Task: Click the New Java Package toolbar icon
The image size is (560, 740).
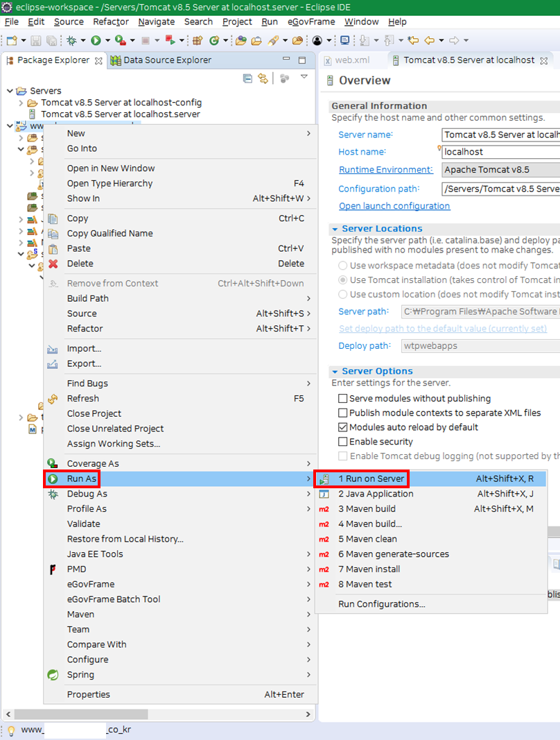Action: click(198, 41)
